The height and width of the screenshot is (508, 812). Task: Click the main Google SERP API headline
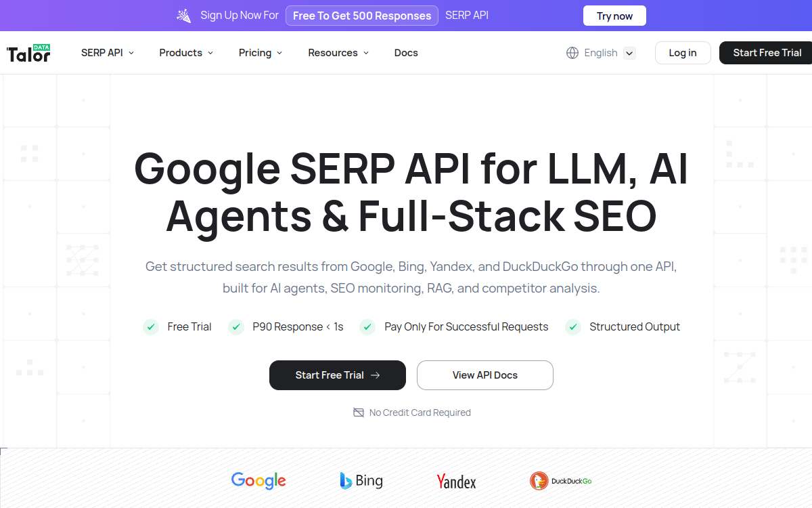click(411, 192)
